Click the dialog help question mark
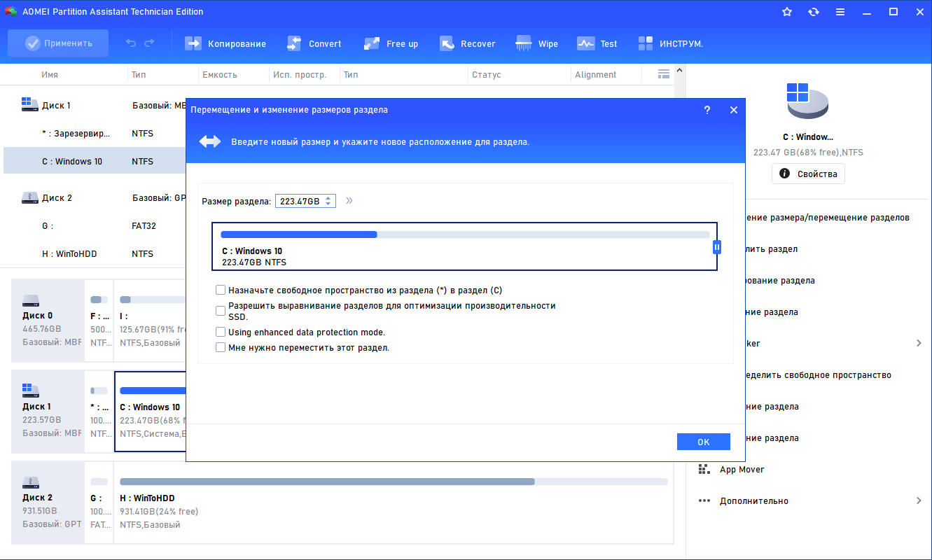932x560 pixels. pyautogui.click(x=707, y=110)
